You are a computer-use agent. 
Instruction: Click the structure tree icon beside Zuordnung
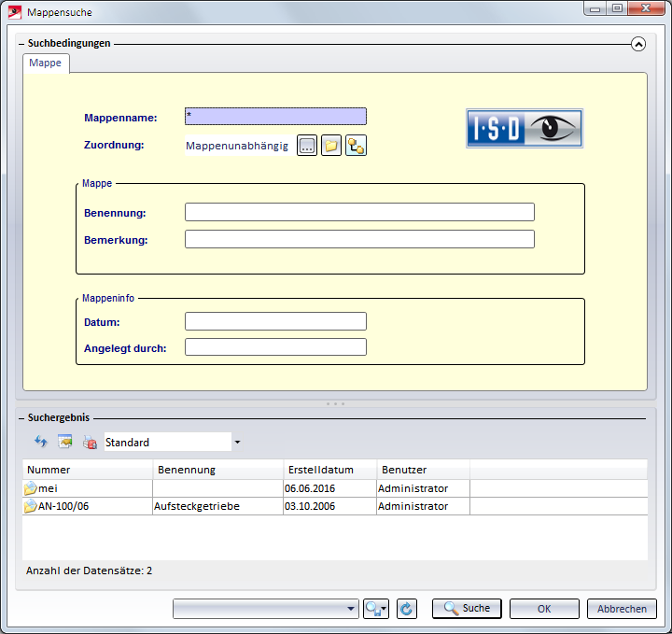[356, 146]
